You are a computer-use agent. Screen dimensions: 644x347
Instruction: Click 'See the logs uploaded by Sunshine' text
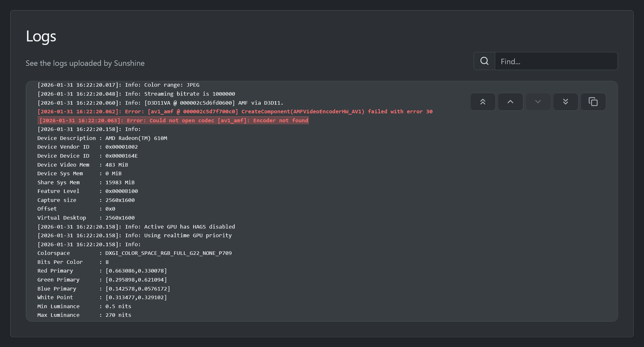(x=85, y=63)
